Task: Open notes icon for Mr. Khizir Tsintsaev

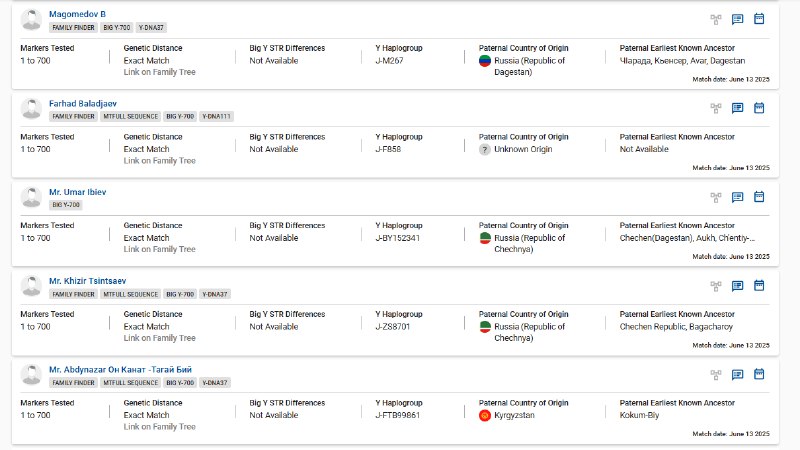Action: pos(737,286)
